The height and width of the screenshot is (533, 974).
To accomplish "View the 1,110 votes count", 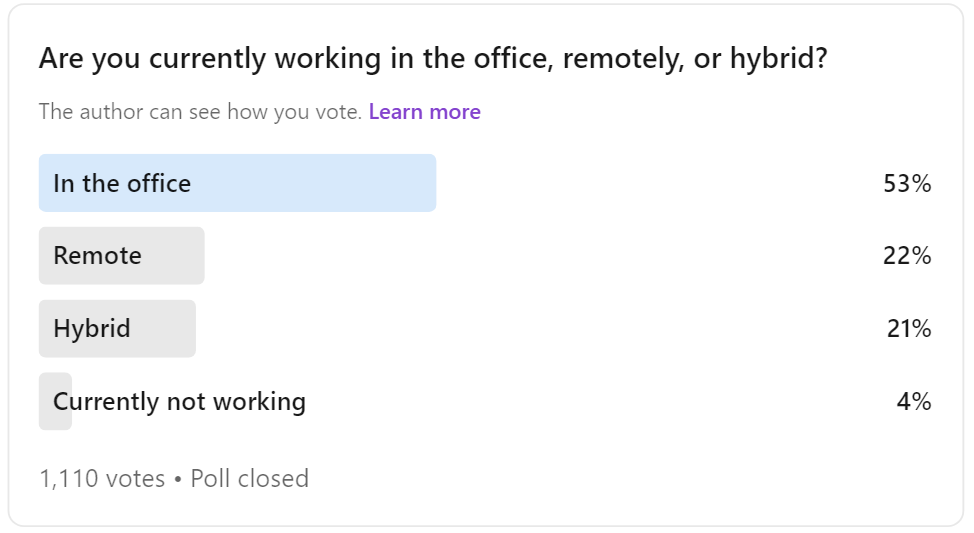I will click(102, 479).
